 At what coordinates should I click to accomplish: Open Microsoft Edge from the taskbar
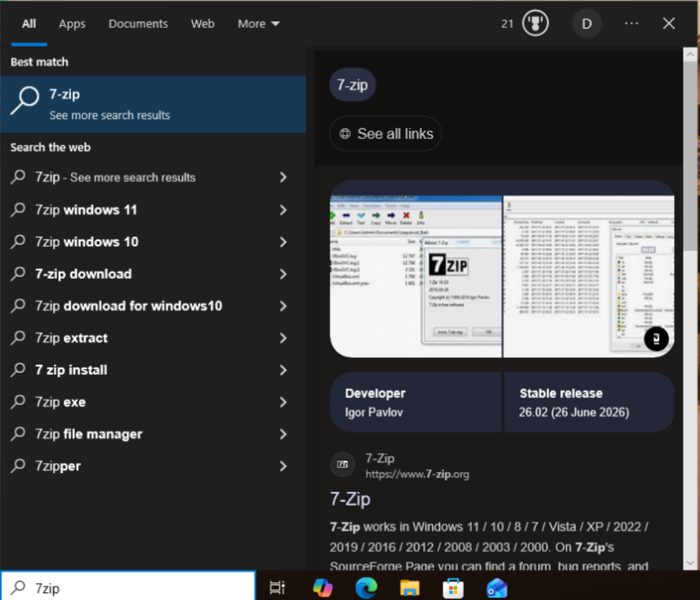[x=366, y=588]
